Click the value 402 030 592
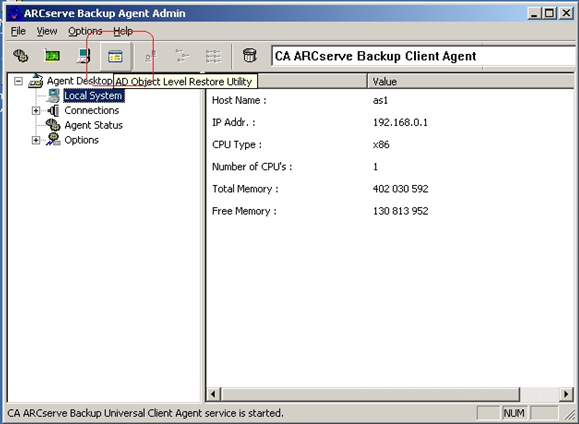This screenshot has width=579, height=424. pyautogui.click(x=401, y=189)
